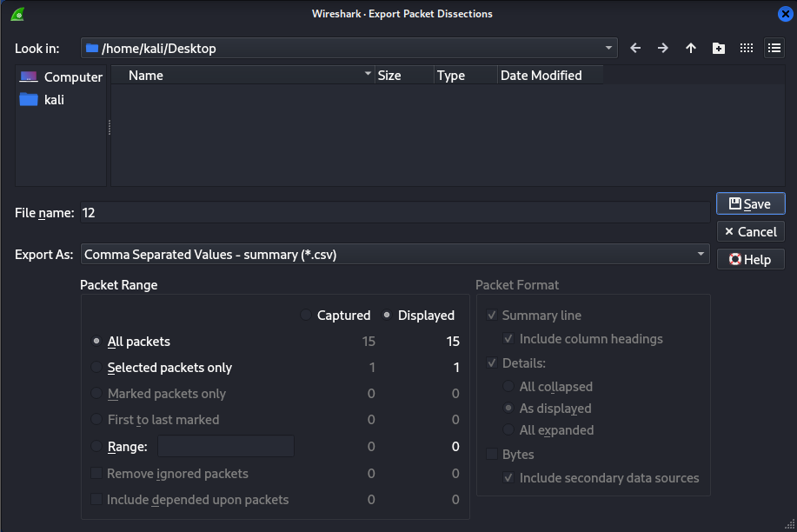Open Computer in the sidebar
Screen dimensions: 797x532
[61, 76]
